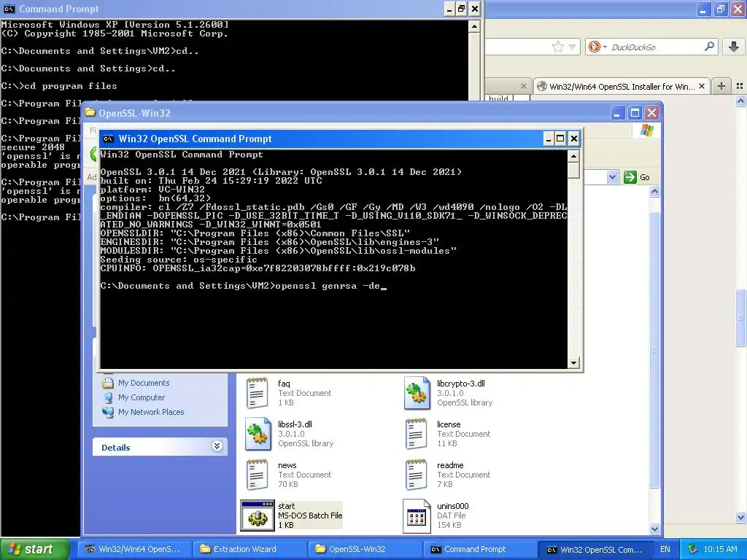747x560 pixels.
Task: Click the libcrypto-3.dll file name
Action: point(461,384)
